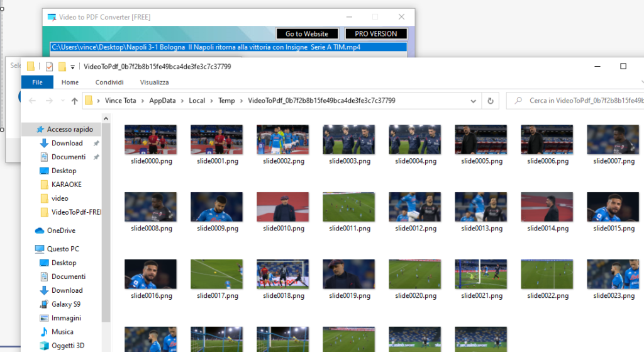
Task: Select slide0007.png thumbnail
Action: [x=613, y=140]
